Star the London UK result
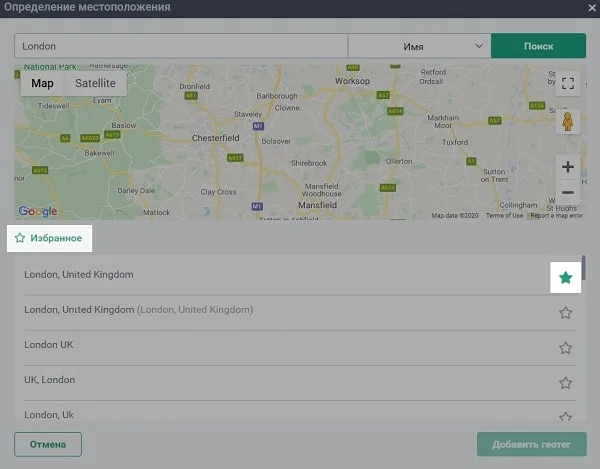 tap(566, 348)
